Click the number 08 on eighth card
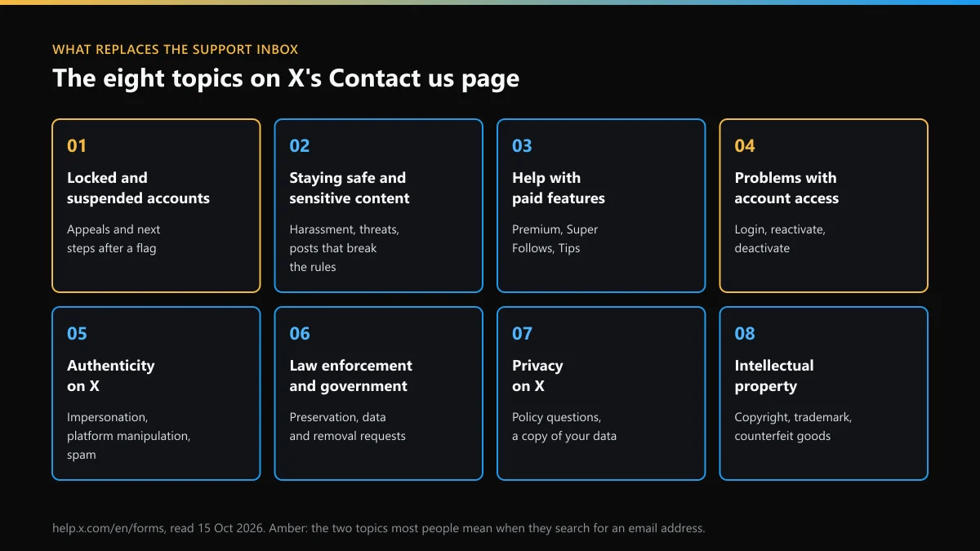Screen dimensions: 980x551 point(745,334)
